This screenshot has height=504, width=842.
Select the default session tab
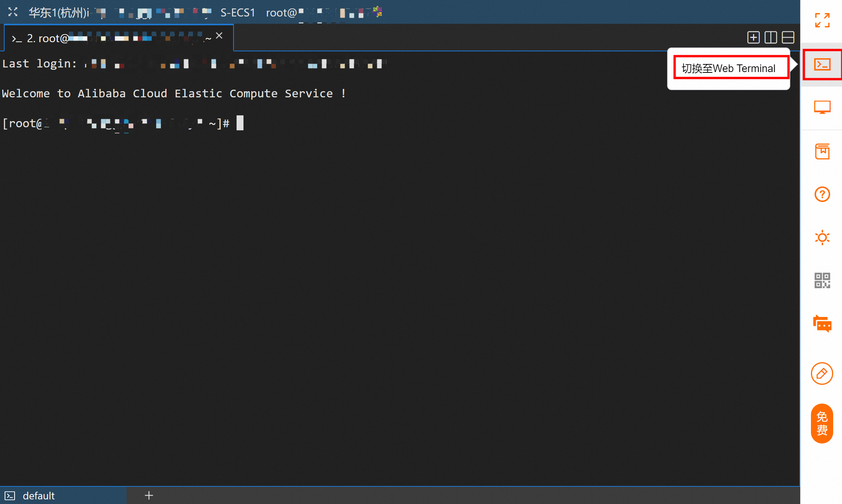pyautogui.click(x=38, y=496)
